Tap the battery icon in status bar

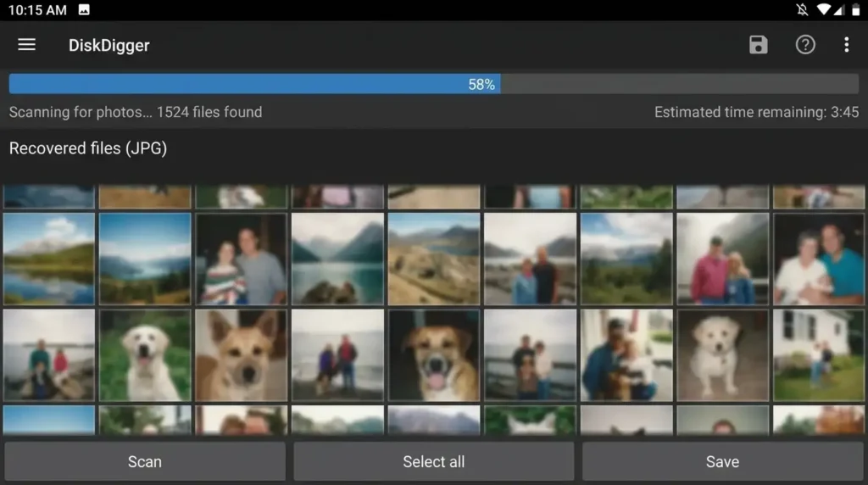point(855,9)
